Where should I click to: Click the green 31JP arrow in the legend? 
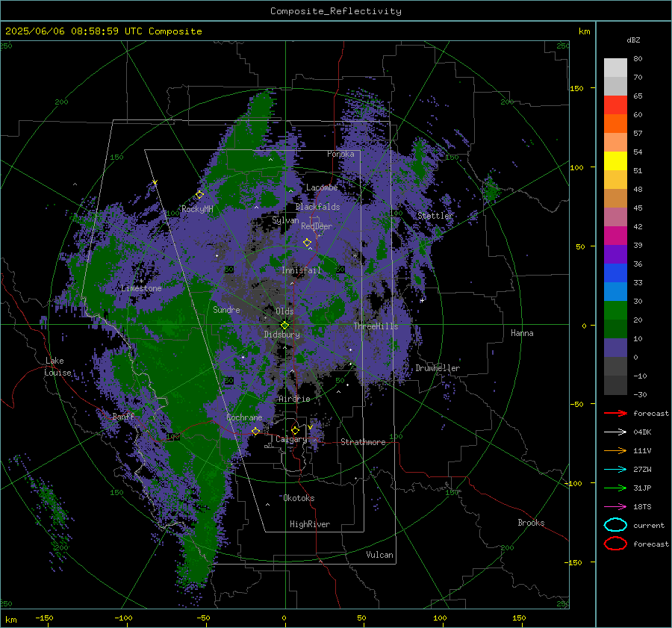coord(615,488)
